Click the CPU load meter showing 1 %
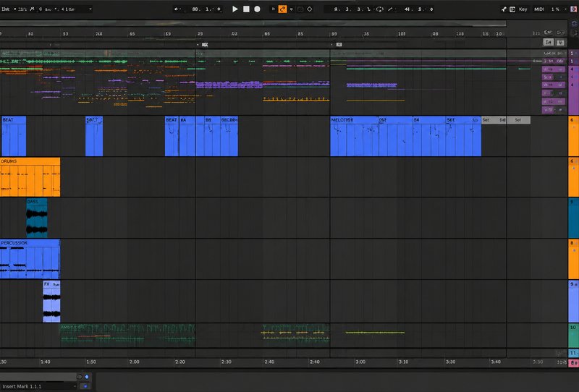Image resolution: width=579 pixels, height=392 pixels. (555, 9)
